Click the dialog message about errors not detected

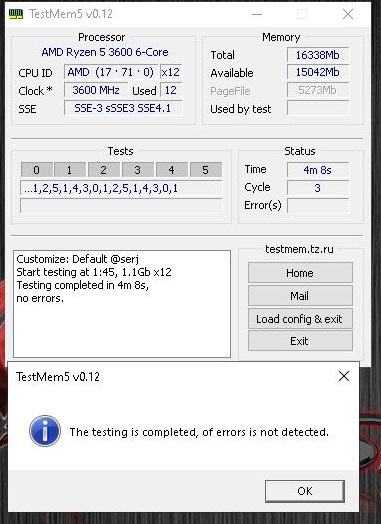click(x=199, y=432)
